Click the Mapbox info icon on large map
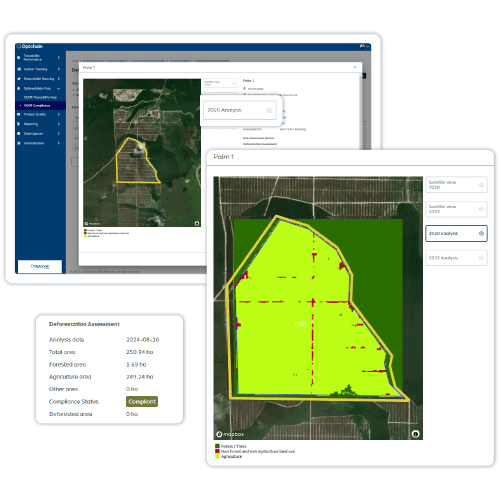The image size is (500, 500). tap(415, 434)
